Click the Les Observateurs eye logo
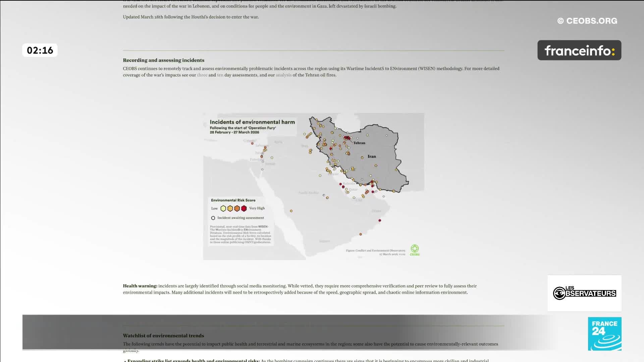The height and width of the screenshot is (362, 644). click(x=559, y=293)
